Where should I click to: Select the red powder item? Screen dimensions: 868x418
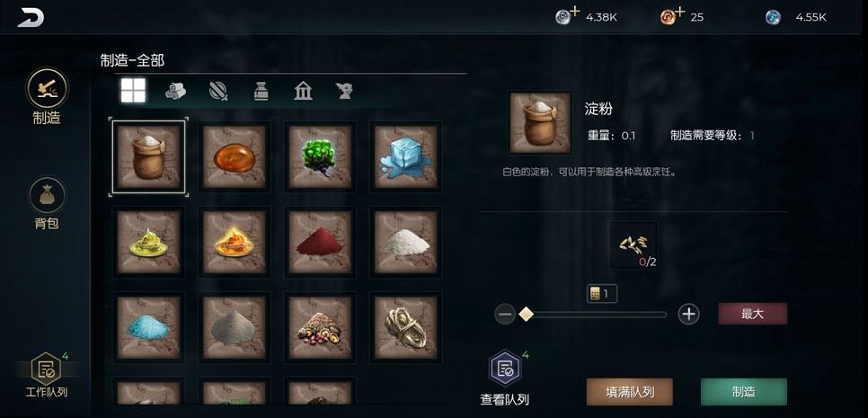(x=320, y=242)
